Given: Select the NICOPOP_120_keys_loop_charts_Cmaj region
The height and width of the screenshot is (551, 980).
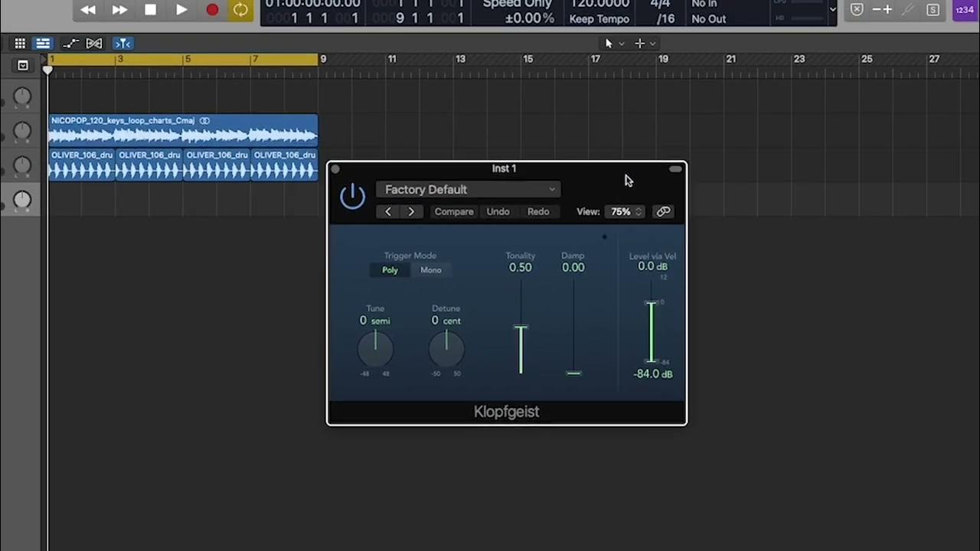Looking at the screenshot, I should (x=183, y=130).
